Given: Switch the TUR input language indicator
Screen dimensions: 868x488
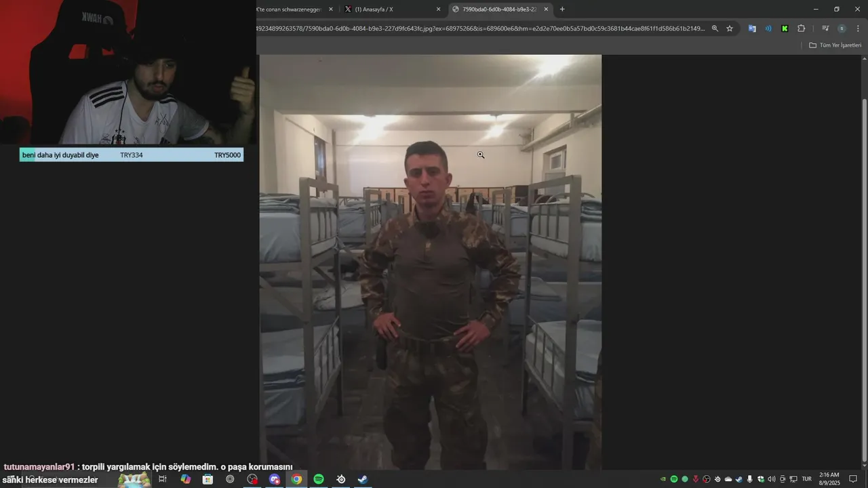Looking at the screenshot, I should tap(807, 479).
